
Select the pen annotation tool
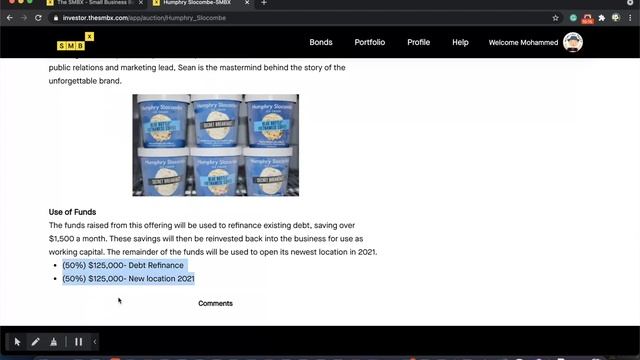36,342
